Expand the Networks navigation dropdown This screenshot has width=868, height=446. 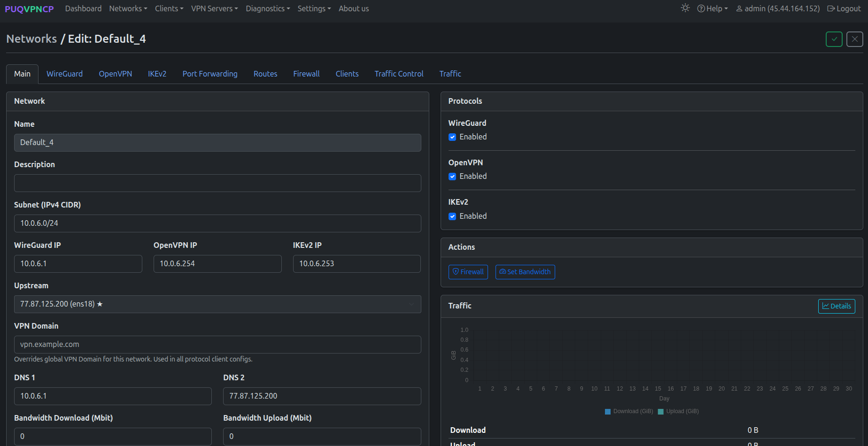click(128, 8)
